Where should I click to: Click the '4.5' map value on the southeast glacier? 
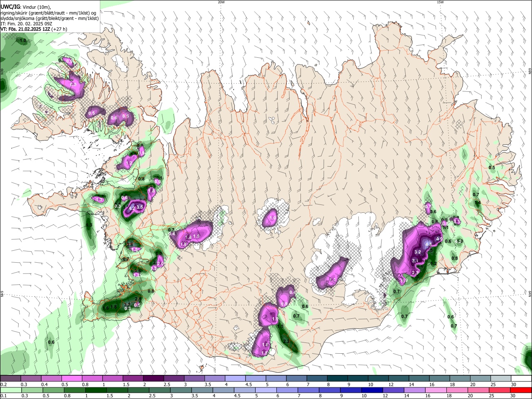(429, 245)
